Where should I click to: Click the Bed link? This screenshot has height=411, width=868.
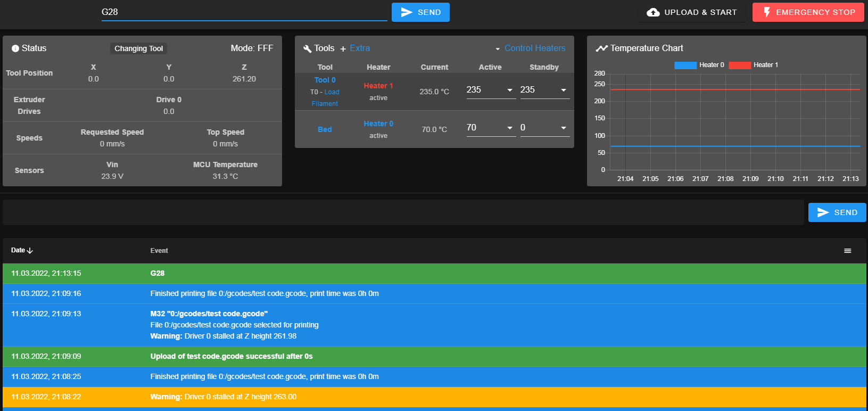click(325, 129)
